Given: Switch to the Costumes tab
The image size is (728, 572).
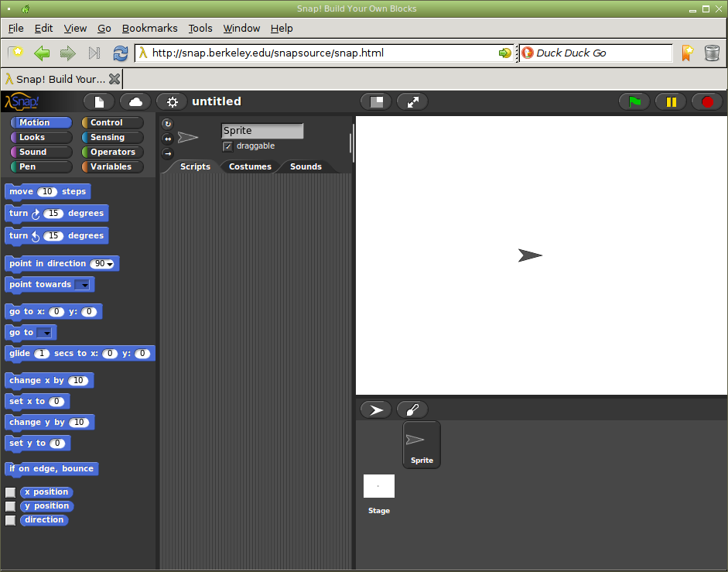Looking at the screenshot, I should [250, 166].
